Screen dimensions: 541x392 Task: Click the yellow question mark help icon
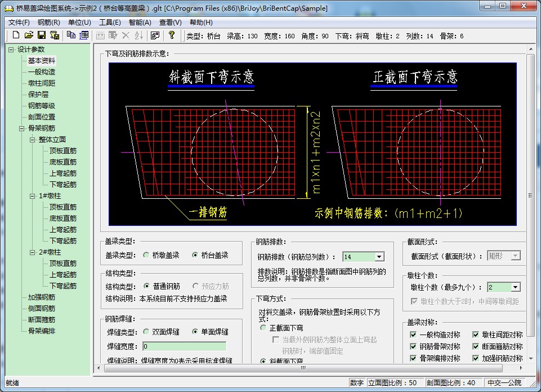point(172,35)
